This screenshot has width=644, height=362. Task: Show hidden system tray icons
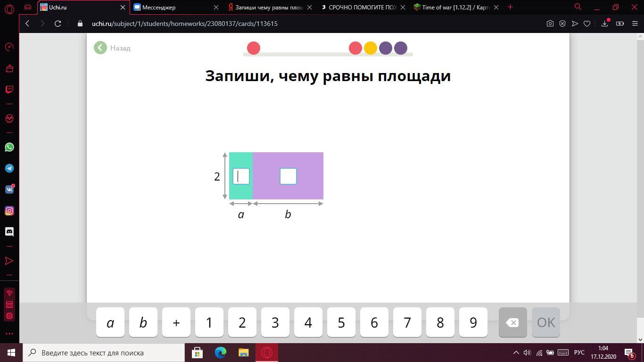(516, 353)
